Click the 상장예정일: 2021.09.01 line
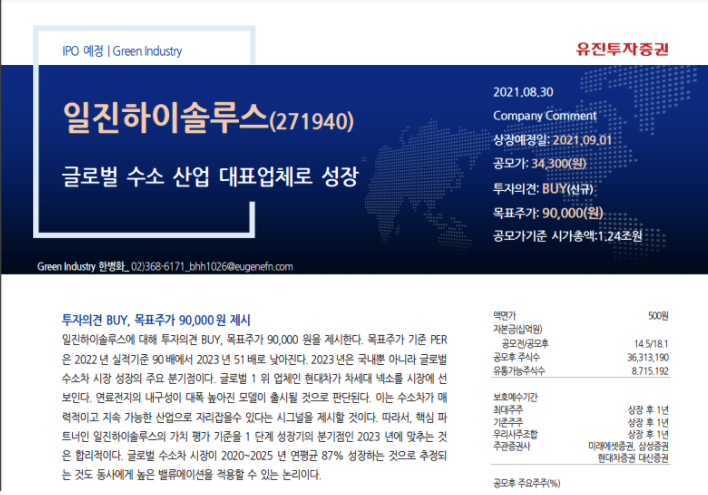Image resolution: width=708 pixels, height=495 pixels. pos(552,140)
